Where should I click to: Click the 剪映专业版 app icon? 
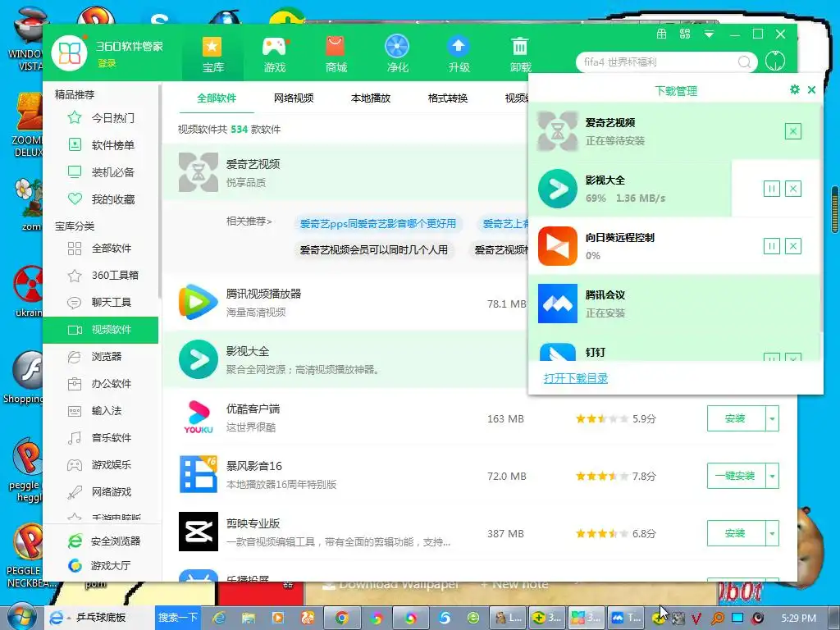click(199, 532)
